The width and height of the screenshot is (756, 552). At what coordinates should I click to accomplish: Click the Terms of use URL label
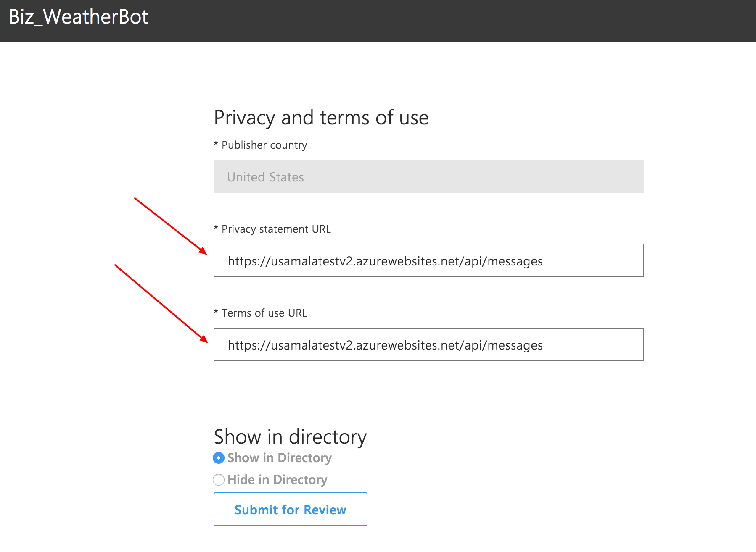261,313
